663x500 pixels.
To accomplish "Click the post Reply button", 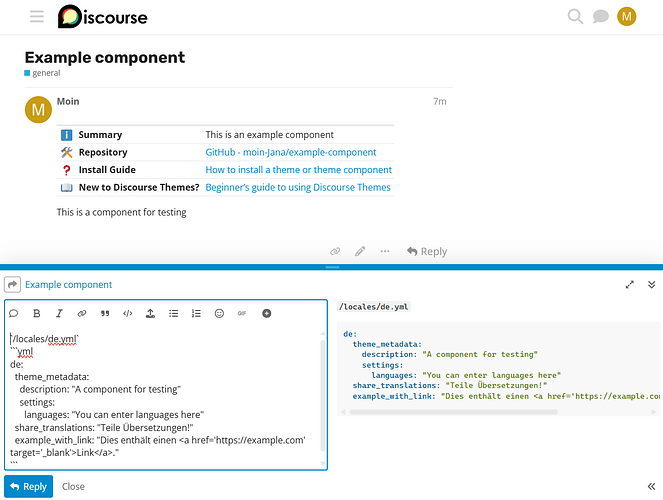I will 427,251.
